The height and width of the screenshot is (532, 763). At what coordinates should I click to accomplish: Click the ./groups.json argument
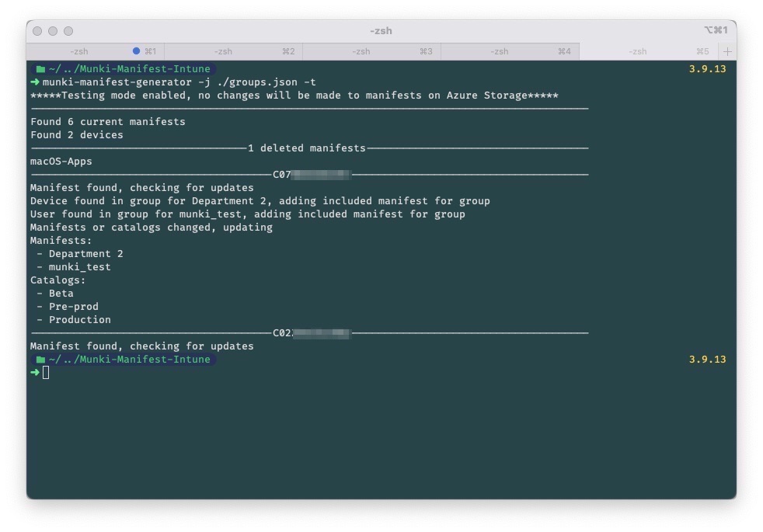pyautogui.click(x=257, y=82)
